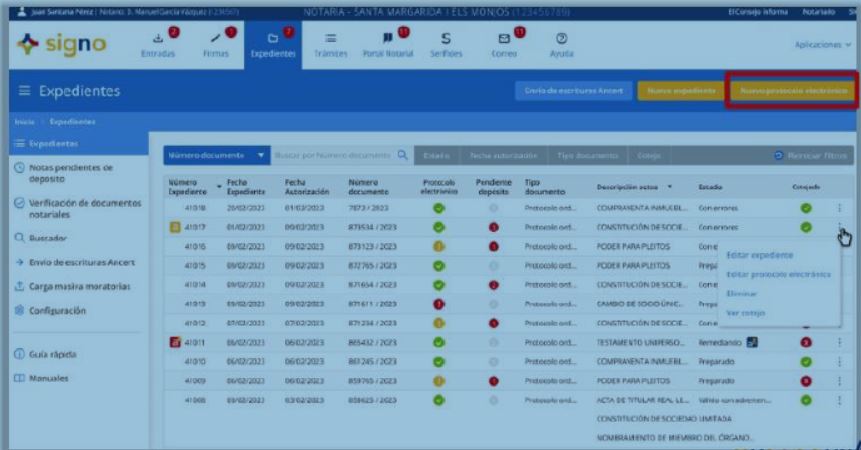The image size is (861, 450).
Task: Open the Correo mail icon
Action: pos(504,39)
